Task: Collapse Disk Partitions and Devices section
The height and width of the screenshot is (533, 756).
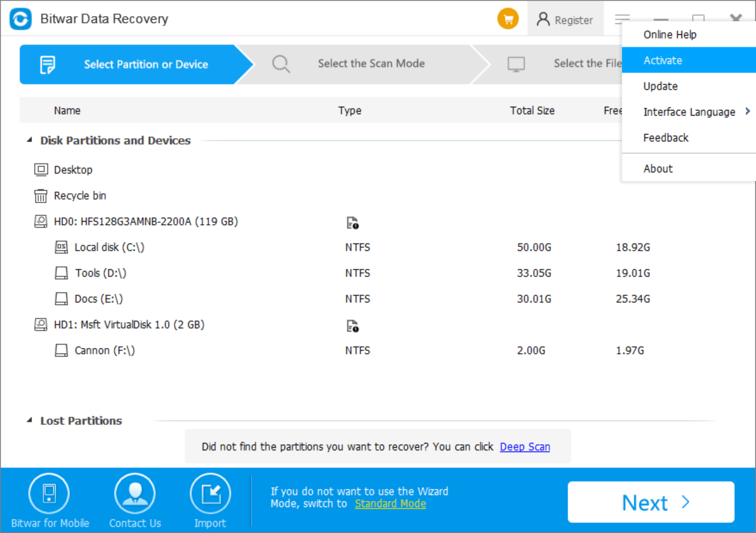Action: [x=29, y=140]
